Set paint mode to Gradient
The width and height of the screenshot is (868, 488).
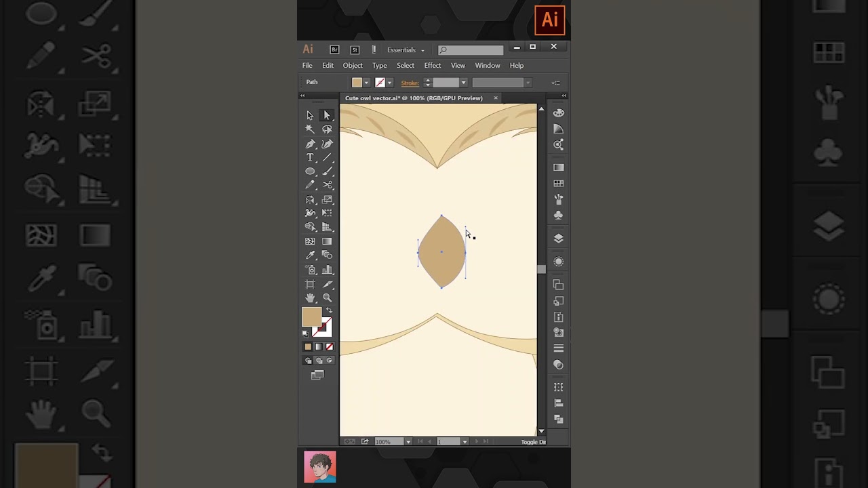click(319, 346)
